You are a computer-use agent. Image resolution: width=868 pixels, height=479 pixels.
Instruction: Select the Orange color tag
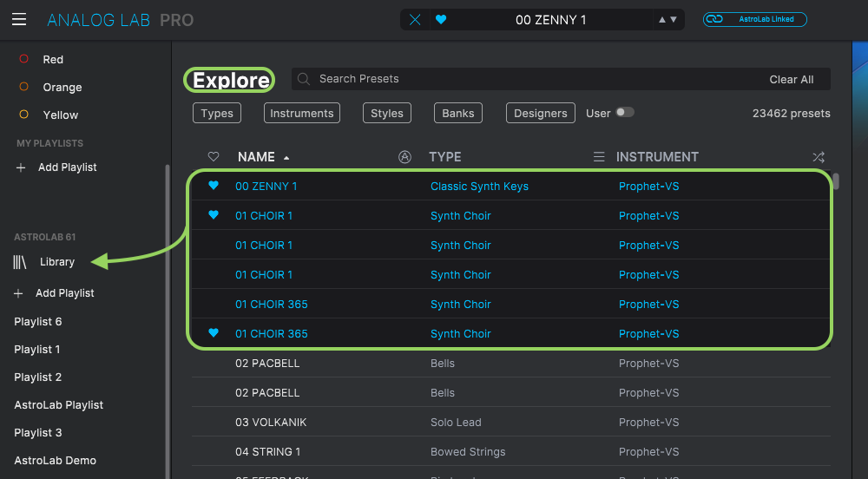[x=50, y=87]
